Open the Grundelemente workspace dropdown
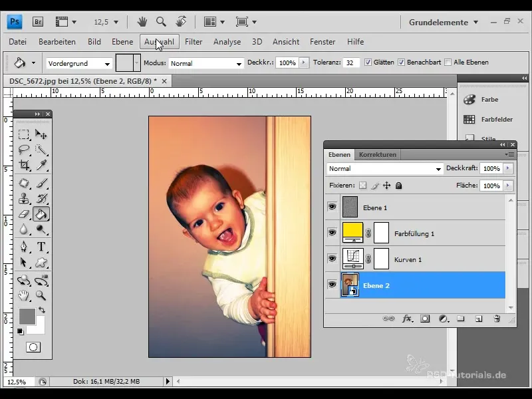Screen dimensions: 532x399 click(443, 22)
